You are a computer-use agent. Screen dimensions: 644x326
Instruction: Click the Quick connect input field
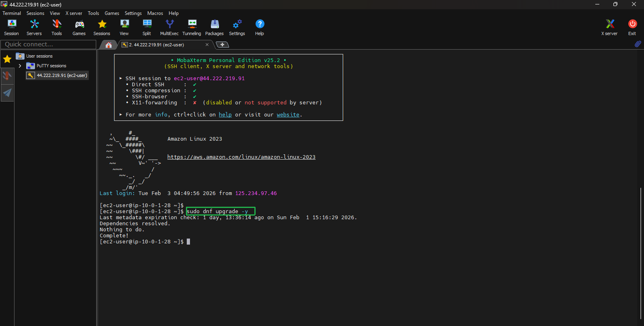(x=48, y=44)
